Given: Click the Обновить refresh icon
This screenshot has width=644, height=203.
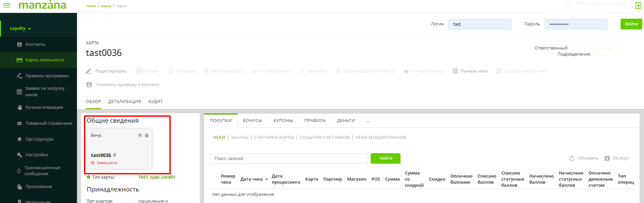Looking at the screenshot, I should coord(572,158).
